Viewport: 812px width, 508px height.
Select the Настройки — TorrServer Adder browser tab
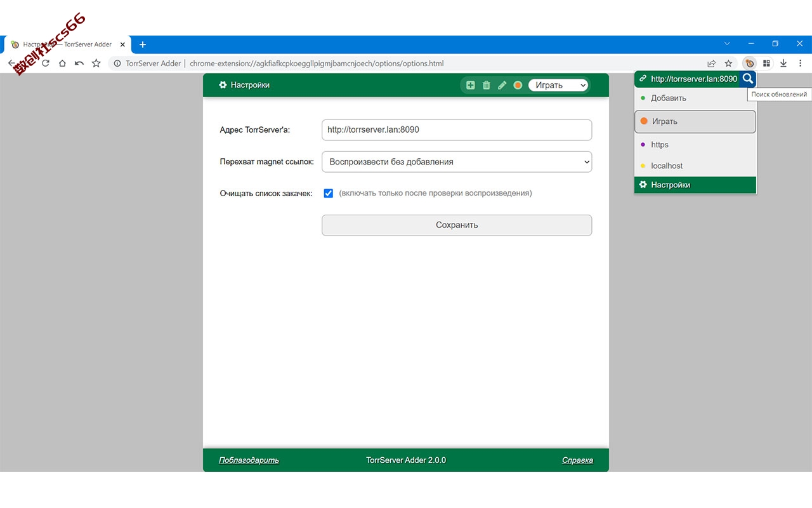tap(69, 44)
